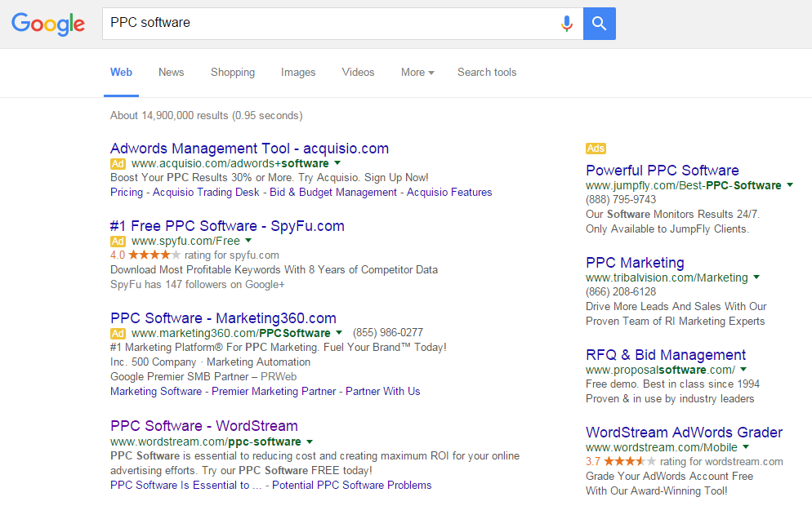Open the Powerful PPC Software ad link

click(662, 171)
